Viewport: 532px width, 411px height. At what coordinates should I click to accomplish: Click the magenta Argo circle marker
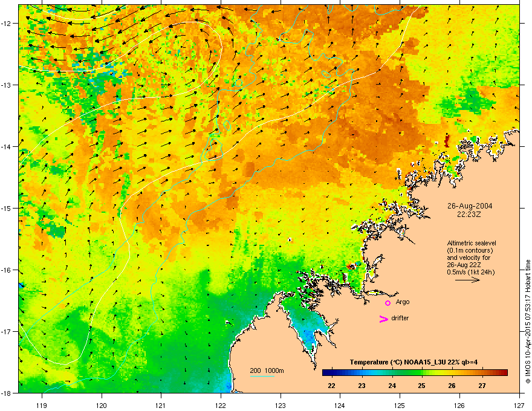(x=388, y=303)
